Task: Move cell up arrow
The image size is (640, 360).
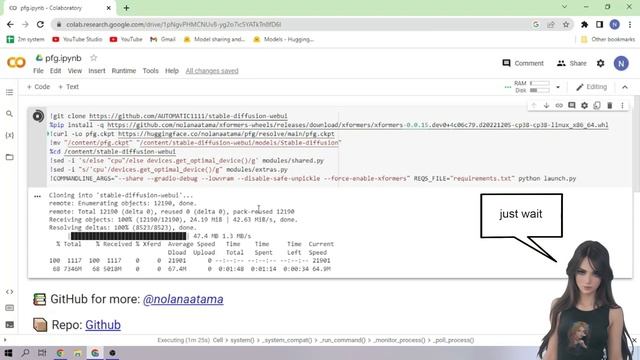Action: (x=533, y=105)
